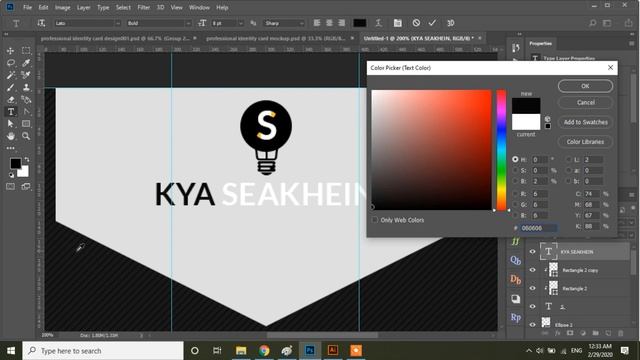Select the S saturation radio button

[x=515, y=170]
